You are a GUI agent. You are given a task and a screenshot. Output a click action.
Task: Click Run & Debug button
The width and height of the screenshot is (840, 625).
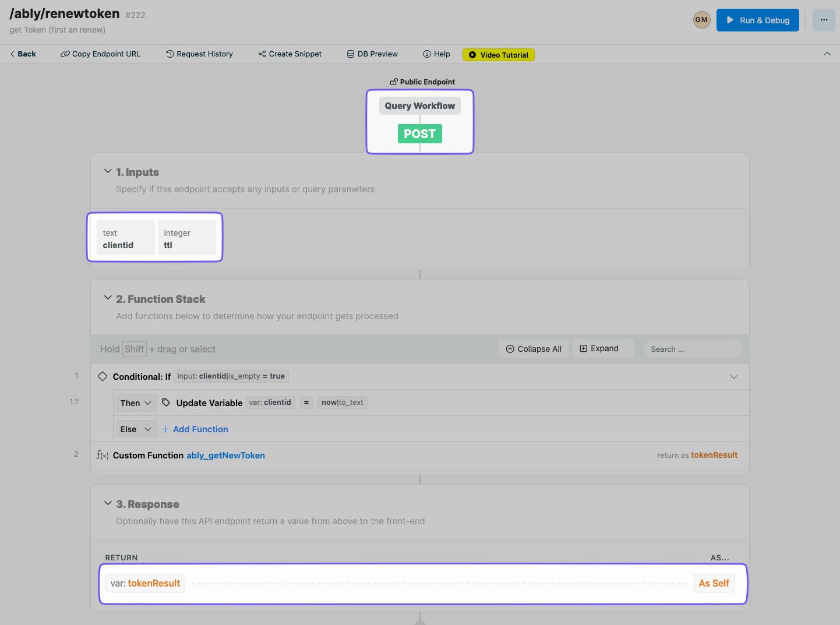pyautogui.click(x=758, y=20)
